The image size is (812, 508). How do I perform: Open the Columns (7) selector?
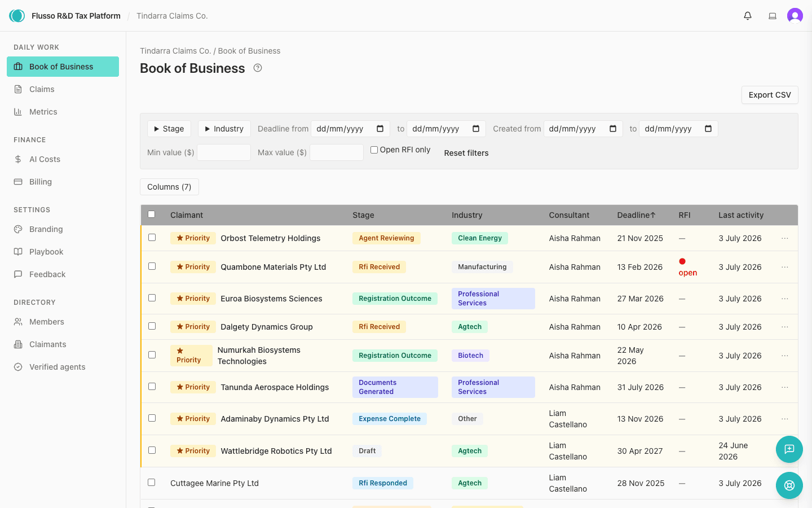[169, 187]
